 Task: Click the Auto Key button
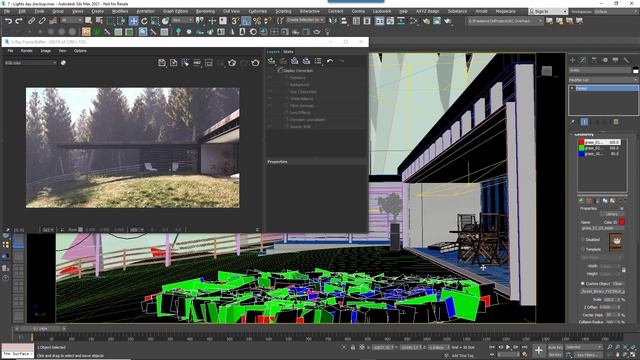coord(555,347)
